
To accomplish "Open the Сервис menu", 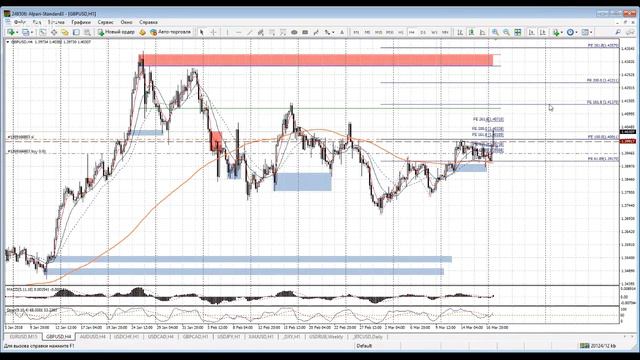I will pos(106,22).
